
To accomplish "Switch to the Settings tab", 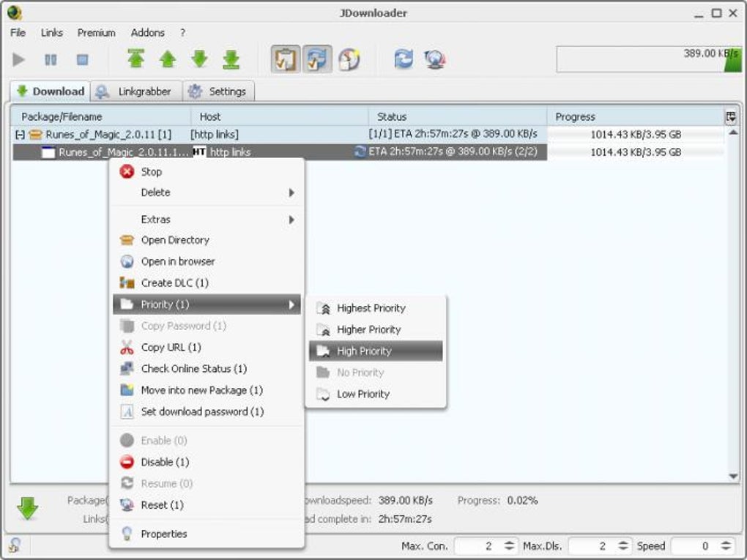I will click(219, 92).
